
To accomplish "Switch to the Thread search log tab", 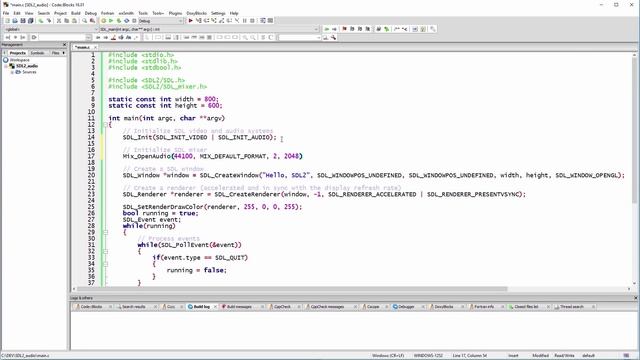I will pos(572,307).
